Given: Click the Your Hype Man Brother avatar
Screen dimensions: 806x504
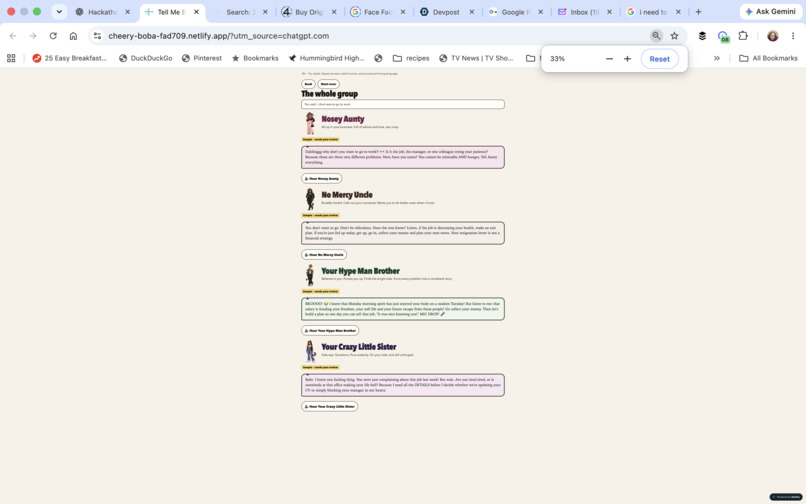Looking at the screenshot, I should pyautogui.click(x=310, y=275).
